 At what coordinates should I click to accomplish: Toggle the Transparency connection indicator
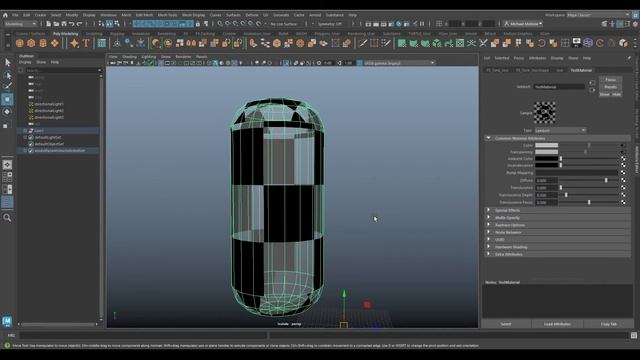(x=623, y=152)
